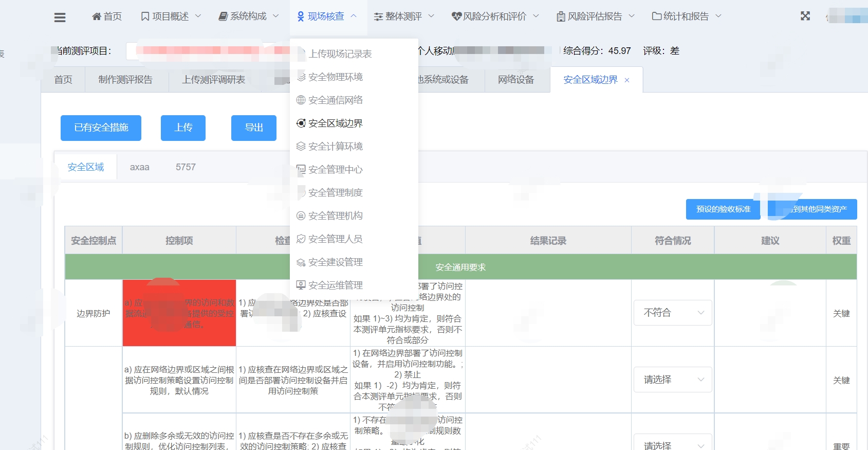This screenshot has height=450, width=868.
Task: Click the button ending in 其他同类资产
Action: tap(812, 209)
